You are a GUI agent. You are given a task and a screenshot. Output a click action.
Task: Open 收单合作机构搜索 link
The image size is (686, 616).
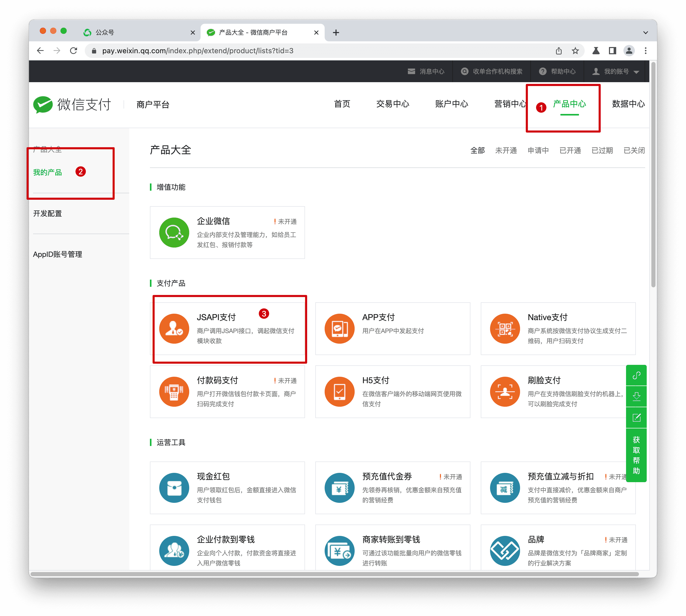[491, 71]
